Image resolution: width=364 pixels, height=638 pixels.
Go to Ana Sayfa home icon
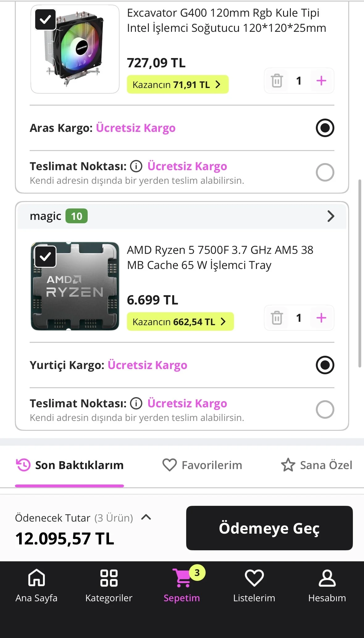(x=36, y=577)
